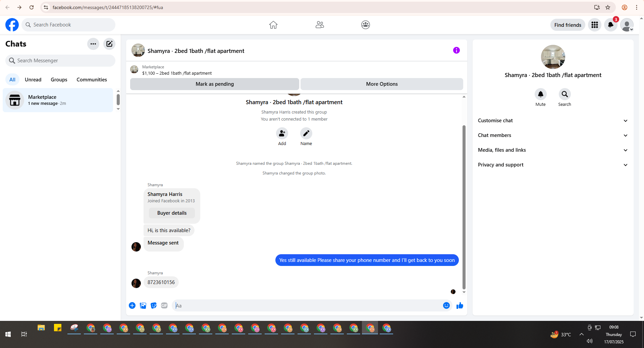Viewport: 644px width, 348px height.
Task: Add people to the group chat
Action: (282, 133)
